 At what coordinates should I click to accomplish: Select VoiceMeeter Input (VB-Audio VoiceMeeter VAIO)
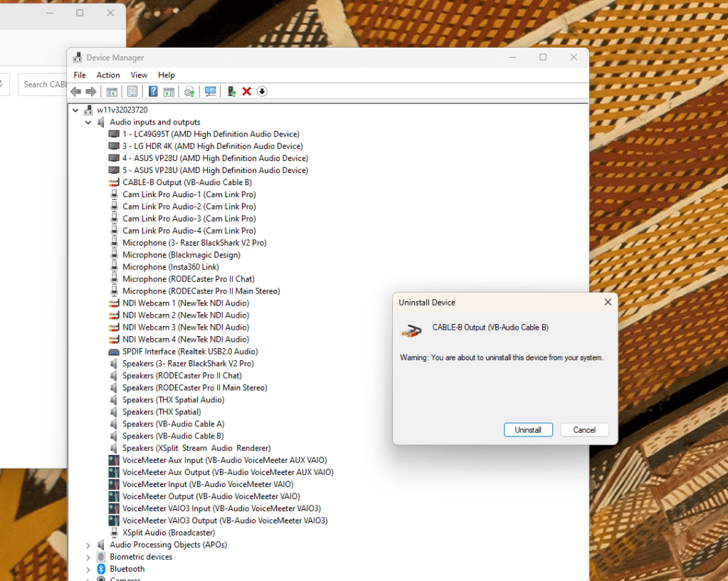(x=208, y=484)
